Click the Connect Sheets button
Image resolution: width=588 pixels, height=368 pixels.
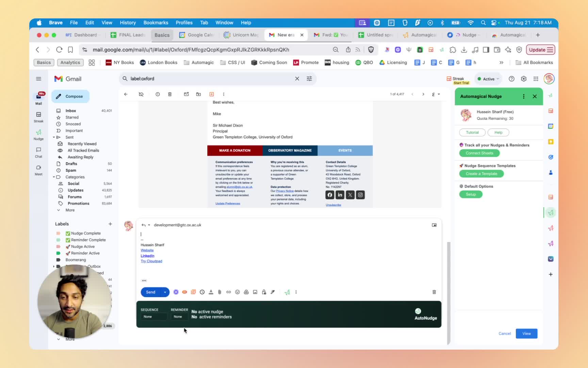pos(479,153)
